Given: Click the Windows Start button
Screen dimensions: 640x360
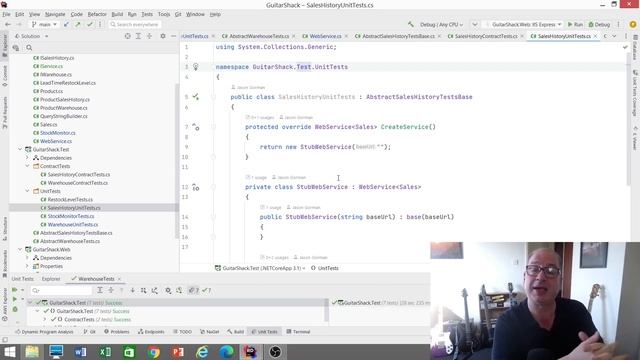Looking at the screenshot, I should pos(9,352).
